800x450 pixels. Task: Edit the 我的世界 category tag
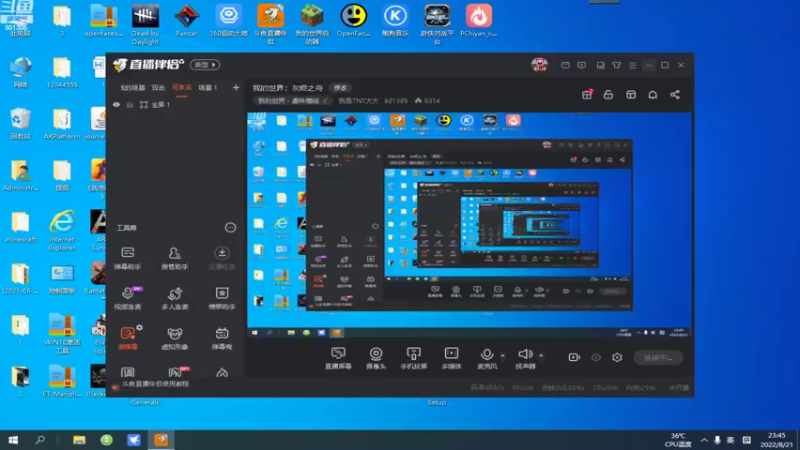pos(292,101)
